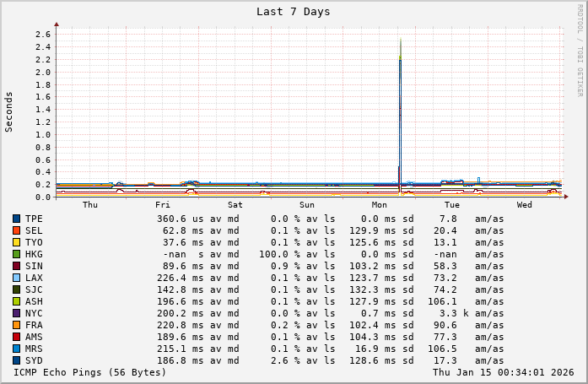
Task: Select the orange FRA legend swatch
Action: [x=16, y=325]
